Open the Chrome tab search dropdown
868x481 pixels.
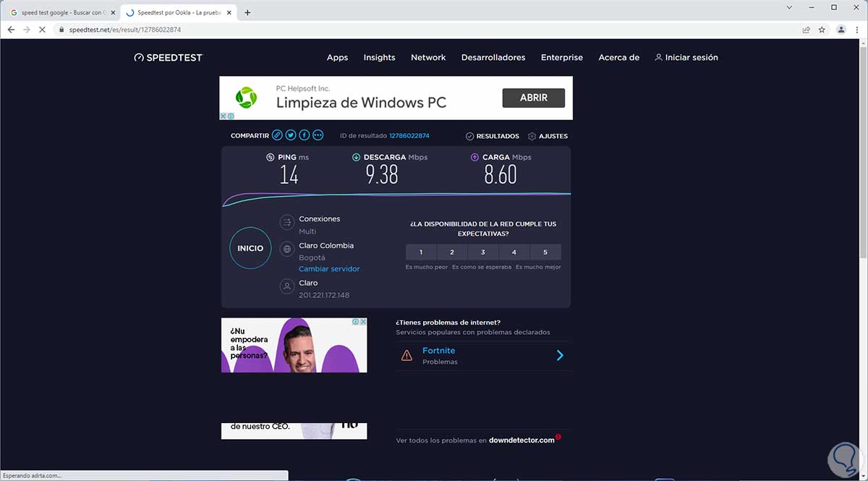tap(789, 7)
